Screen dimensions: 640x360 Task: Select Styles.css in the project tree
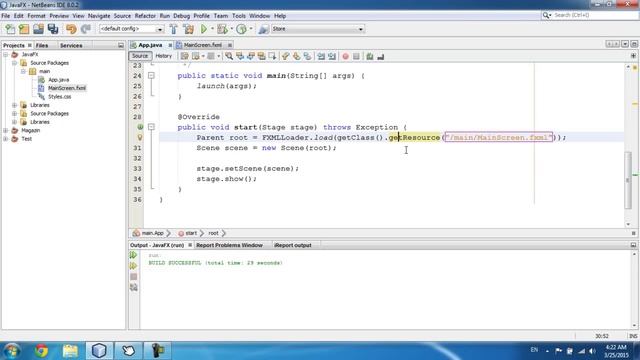(59, 97)
